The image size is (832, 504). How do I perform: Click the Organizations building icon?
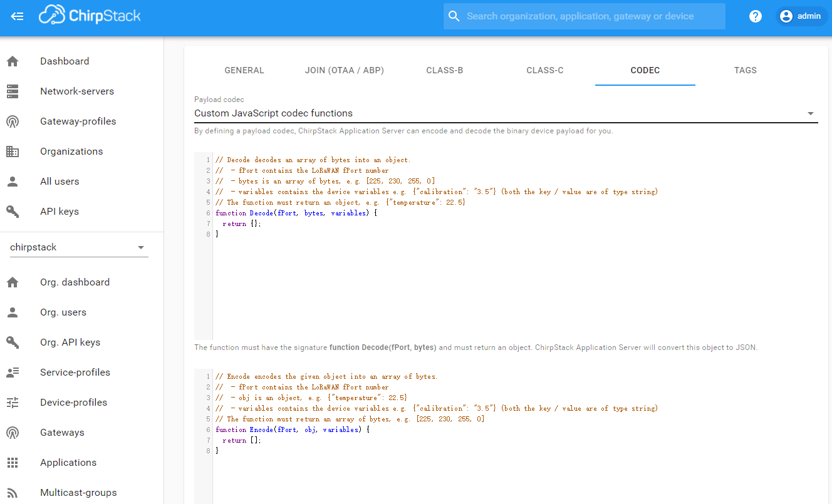pyautogui.click(x=13, y=152)
